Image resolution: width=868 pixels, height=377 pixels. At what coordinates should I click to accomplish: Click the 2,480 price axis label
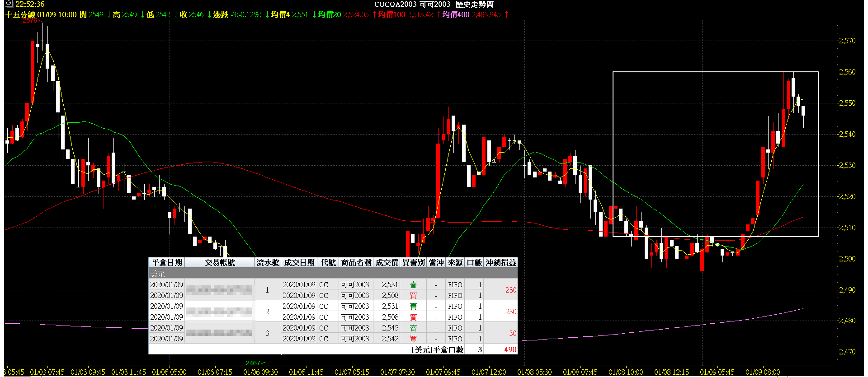point(847,321)
